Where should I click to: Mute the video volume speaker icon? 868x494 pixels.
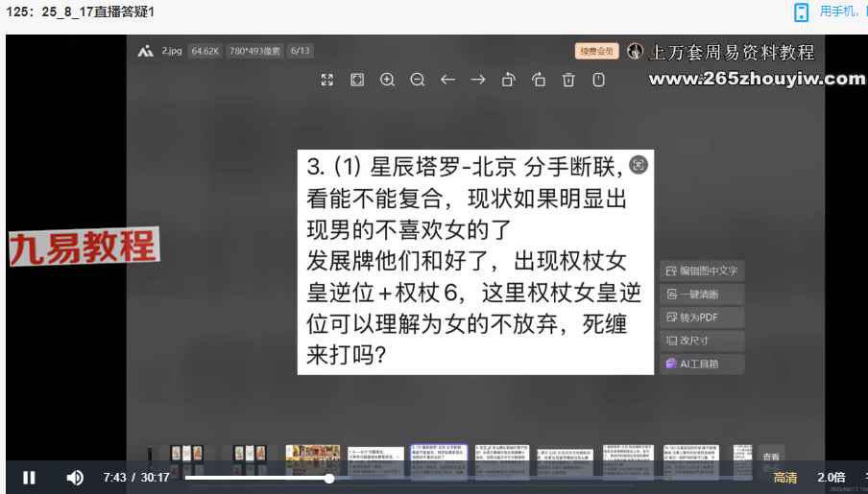click(x=75, y=478)
